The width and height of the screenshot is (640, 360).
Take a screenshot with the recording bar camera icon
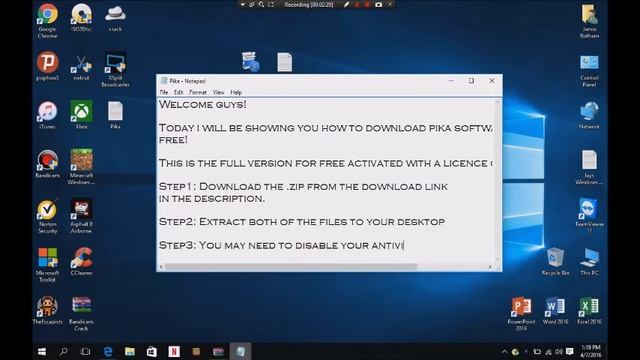[378, 4]
